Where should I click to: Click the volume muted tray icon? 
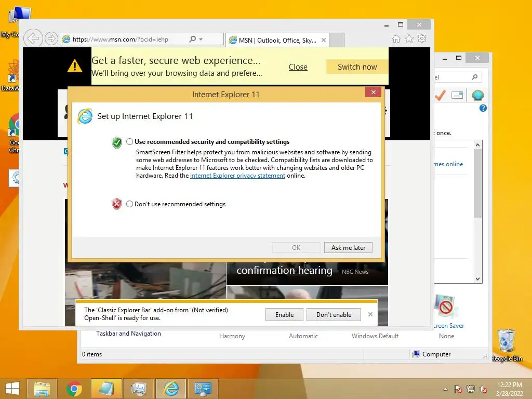coord(483,389)
